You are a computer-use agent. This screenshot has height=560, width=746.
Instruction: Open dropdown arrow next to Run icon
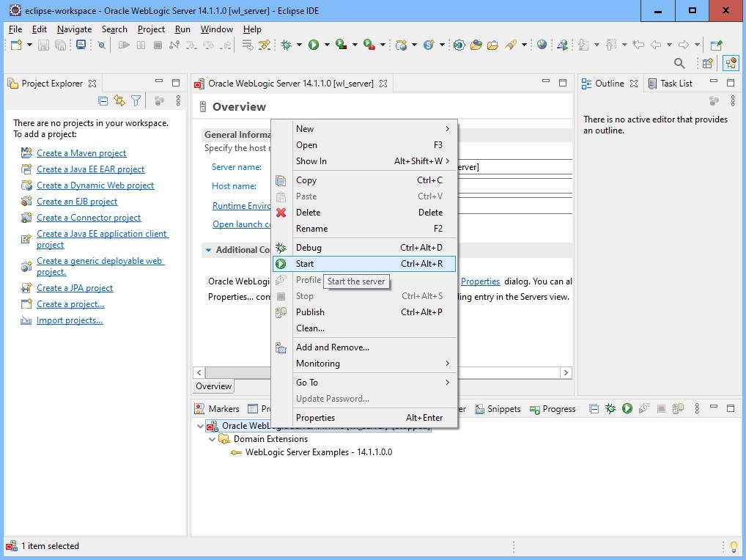(327, 45)
